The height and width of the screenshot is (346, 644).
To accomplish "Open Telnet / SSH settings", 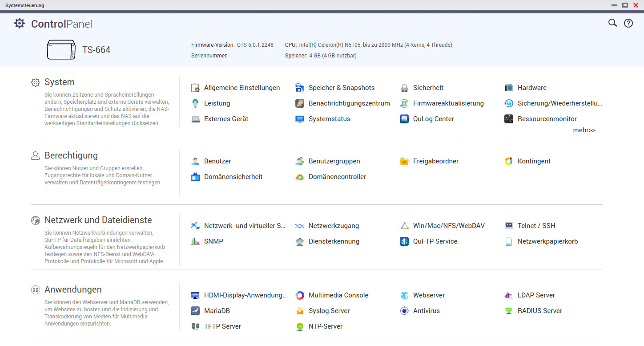I will (x=536, y=225).
